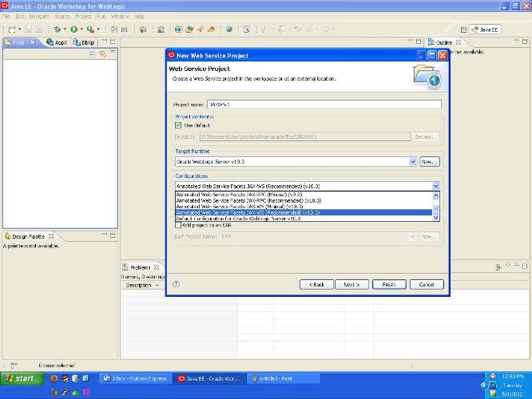Maximize the Outline panel
The image size is (532, 399).
(525, 41)
